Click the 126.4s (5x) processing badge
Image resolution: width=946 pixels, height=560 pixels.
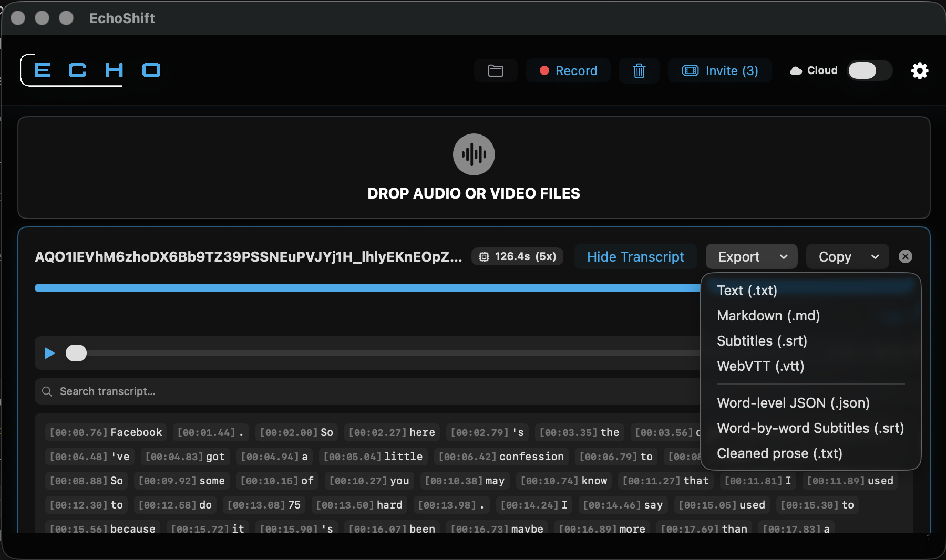point(518,256)
